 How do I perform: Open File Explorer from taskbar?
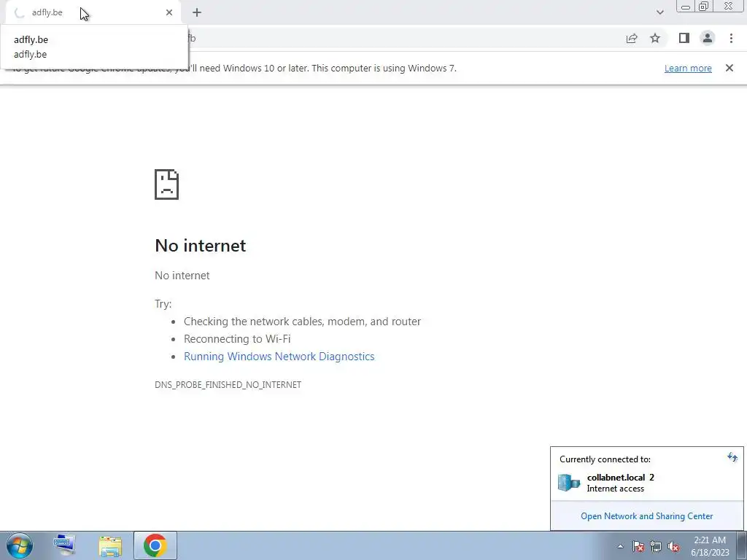pyautogui.click(x=110, y=545)
